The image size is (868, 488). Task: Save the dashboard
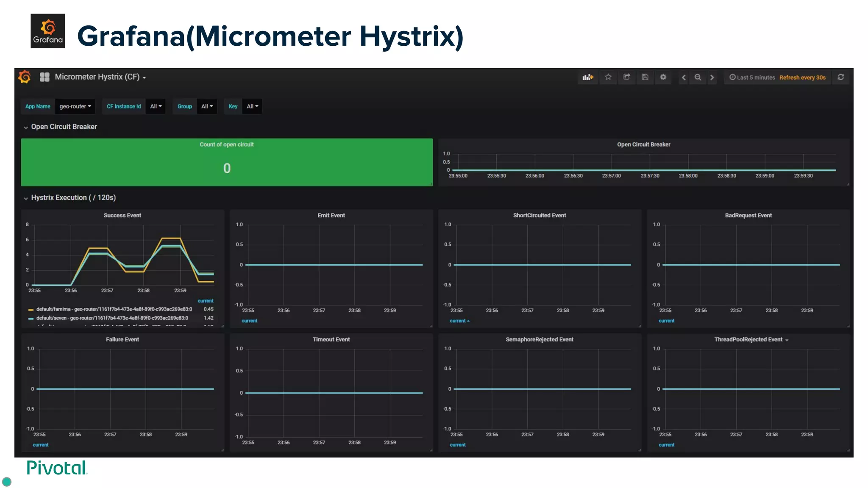click(x=645, y=77)
